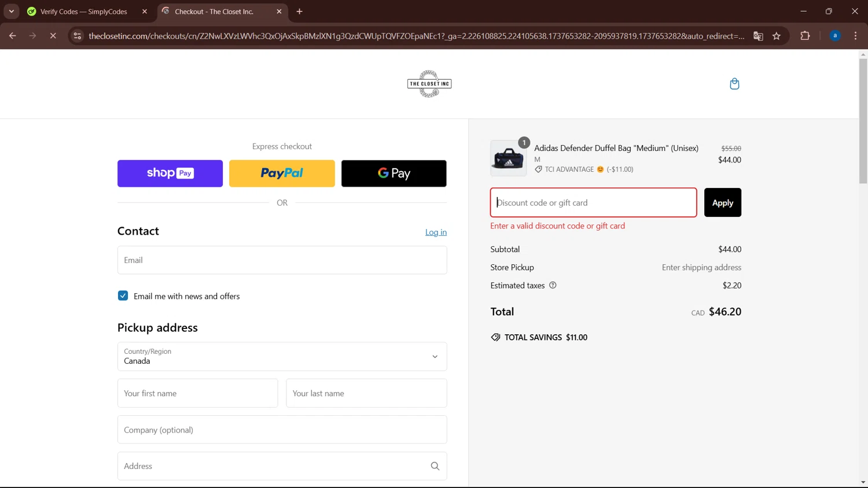Click the Total Savings tag icon
Image resolution: width=868 pixels, height=488 pixels.
495,337
